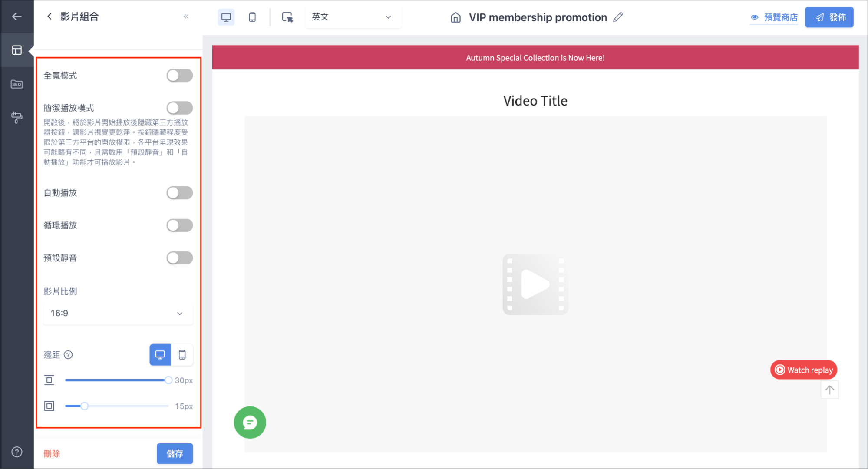Open the help question mark in the sidebar
Viewport: 868px width, 469px height.
click(x=17, y=452)
